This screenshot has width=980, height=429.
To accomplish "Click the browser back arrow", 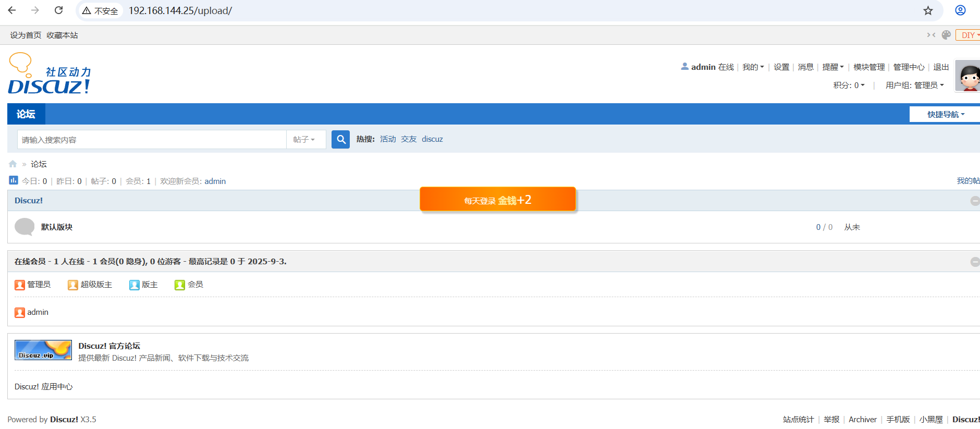I will 12,10.
